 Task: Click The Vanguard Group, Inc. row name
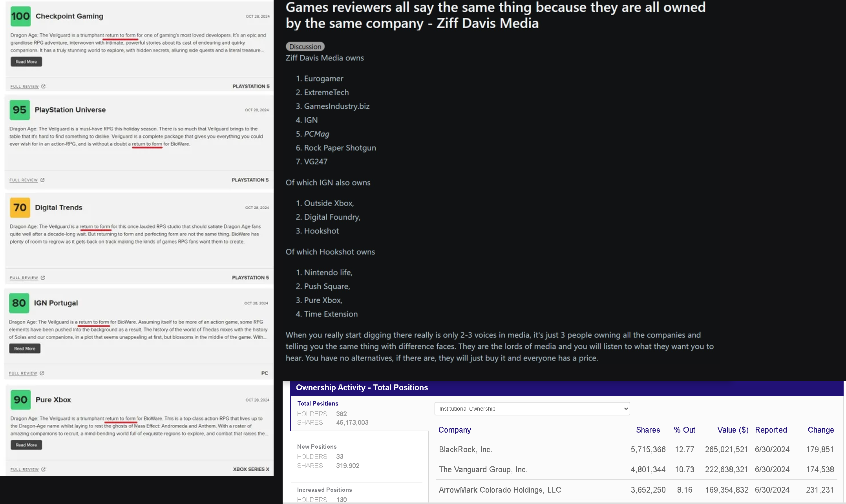pyautogui.click(x=483, y=469)
